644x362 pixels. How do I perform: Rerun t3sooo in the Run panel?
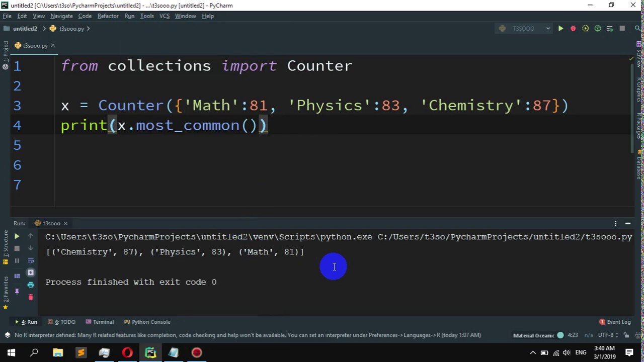[17, 236]
